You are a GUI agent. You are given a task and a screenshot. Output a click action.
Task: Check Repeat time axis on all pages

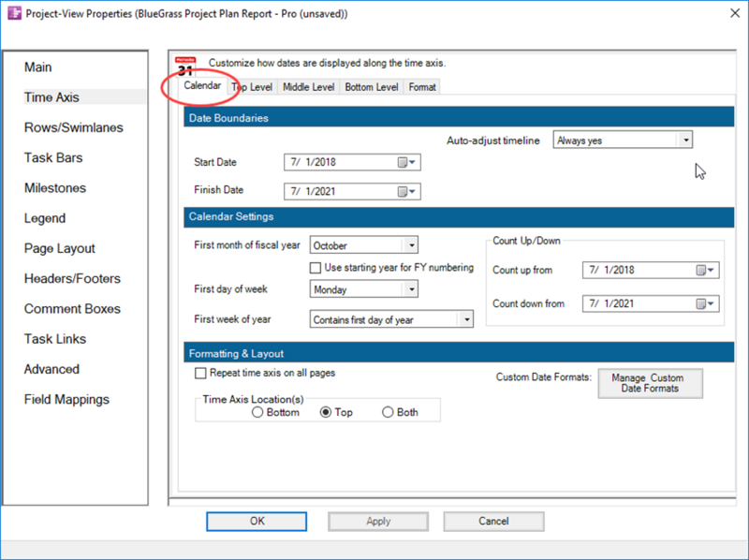[200, 373]
